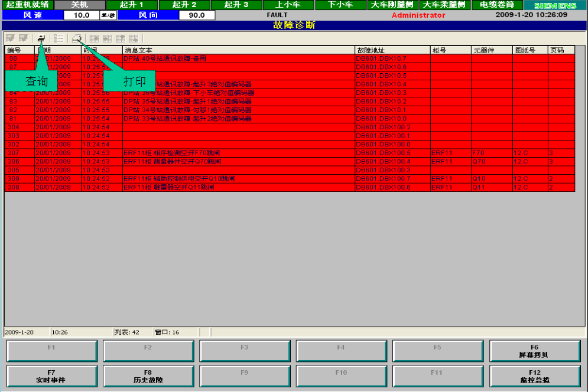Click the 关机 status indicator
588x392 pixels.
[79, 5]
